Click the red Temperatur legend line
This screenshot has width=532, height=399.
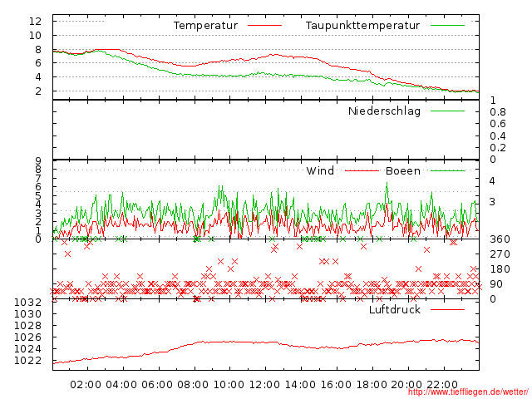point(264,26)
